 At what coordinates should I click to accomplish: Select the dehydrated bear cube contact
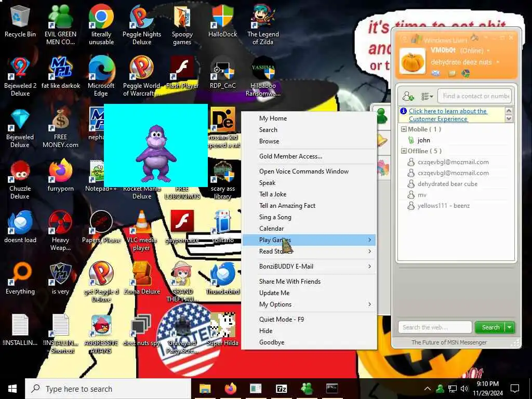447,184
